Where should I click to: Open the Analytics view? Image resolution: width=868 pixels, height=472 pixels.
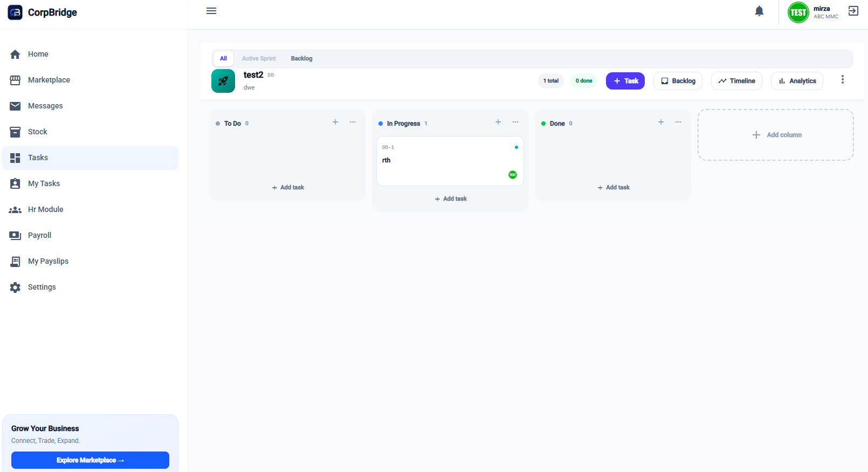pos(797,81)
